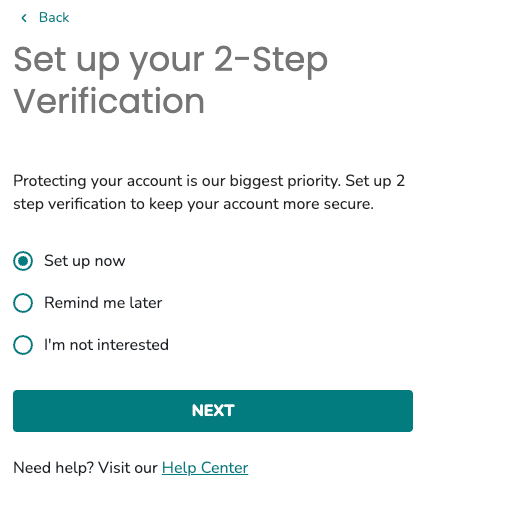Click the 'Remind me later' label text

point(103,303)
